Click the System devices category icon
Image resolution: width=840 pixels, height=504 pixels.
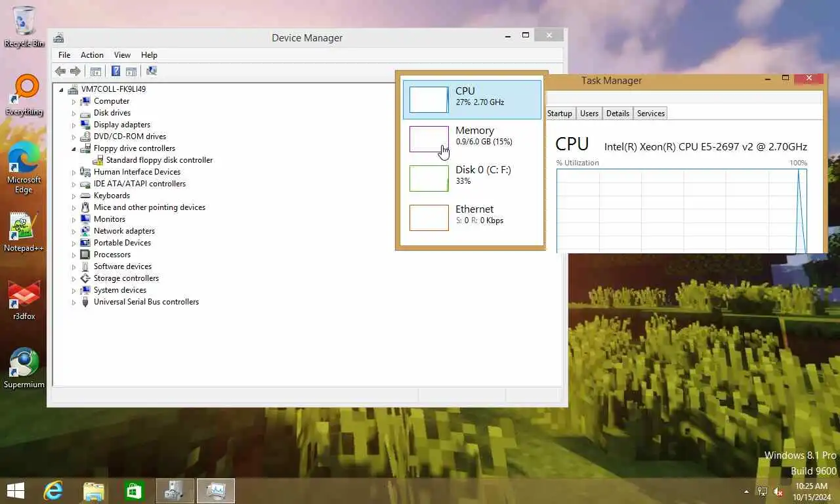click(x=85, y=290)
